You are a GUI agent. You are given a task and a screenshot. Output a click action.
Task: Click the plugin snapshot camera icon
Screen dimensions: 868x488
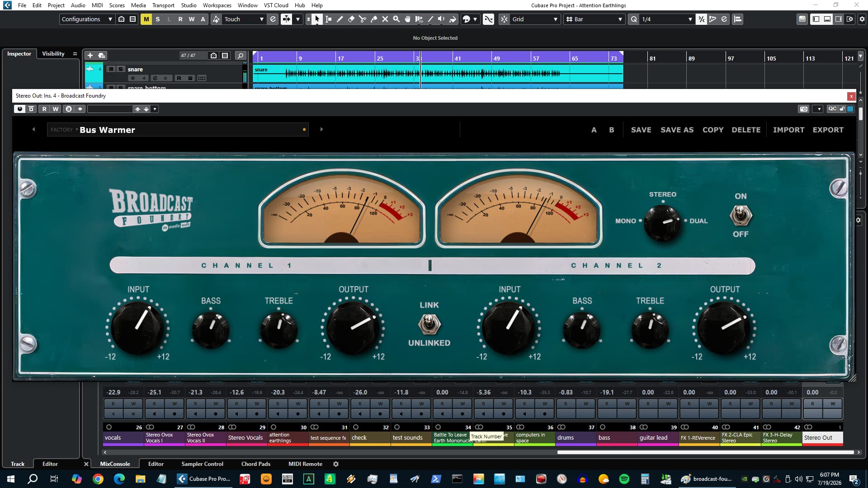(x=803, y=109)
